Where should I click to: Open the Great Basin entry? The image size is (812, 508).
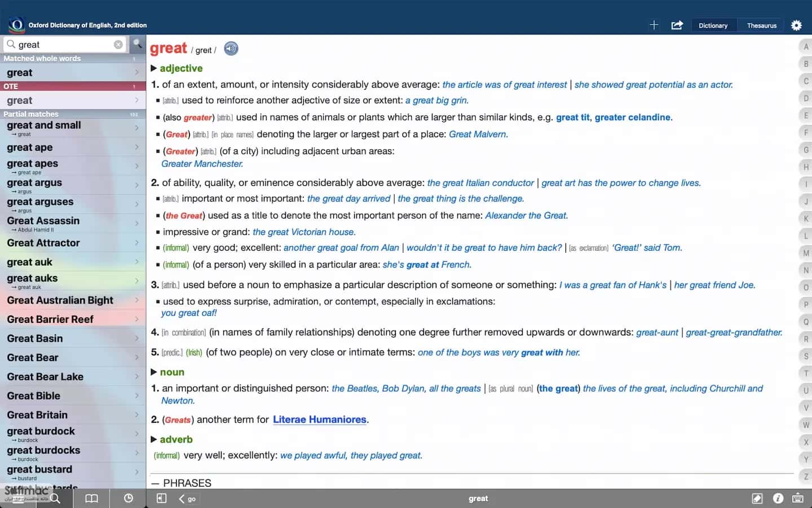tap(73, 339)
